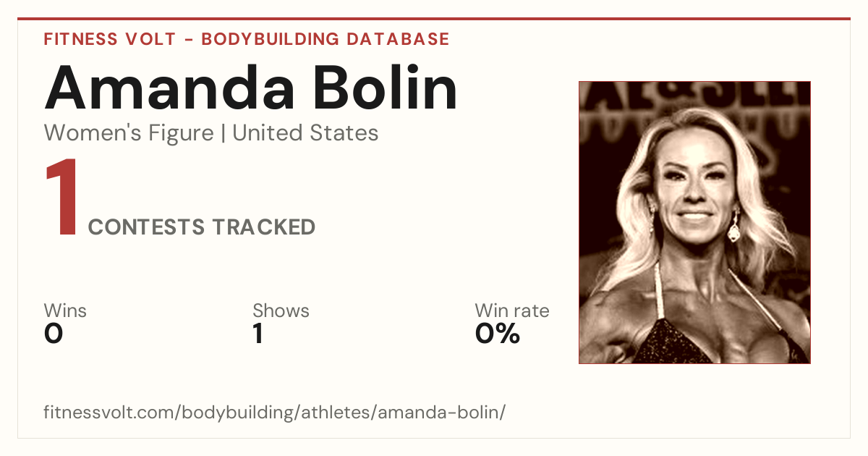Viewport: 868px width, 456px height.
Task: Open the fitnessvolt.com athlete URL link
Action: click(x=275, y=413)
